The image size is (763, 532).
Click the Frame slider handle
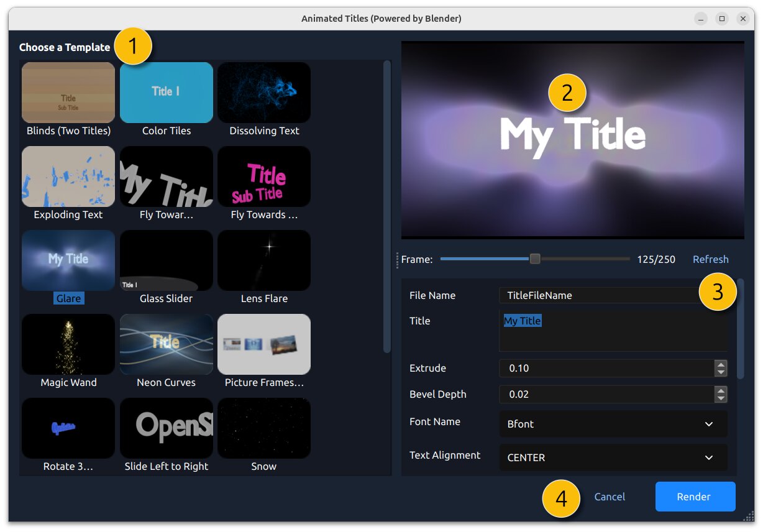pos(535,259)
